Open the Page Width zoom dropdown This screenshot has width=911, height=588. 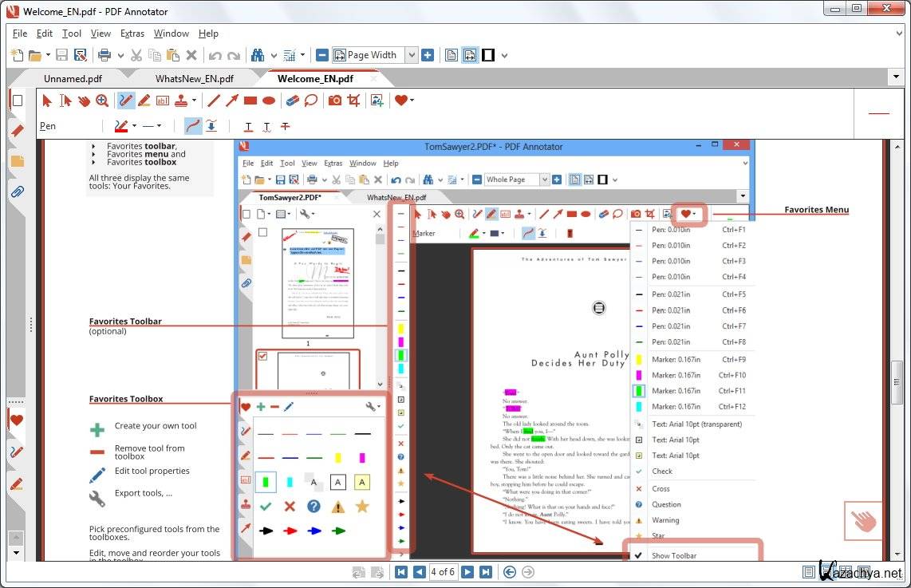point(412,55)
